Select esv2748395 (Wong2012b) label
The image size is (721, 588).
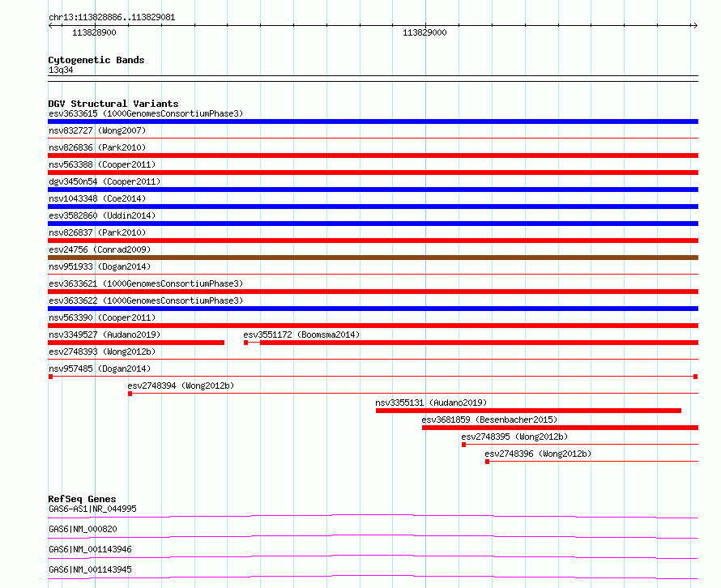514,437
